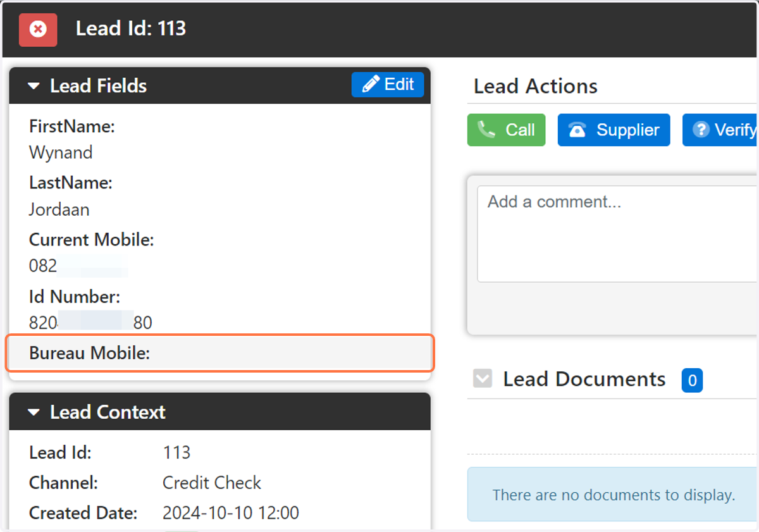Click the Lead Documents heading
The width and height of the screenshot is (759, 532).
[584, 379]
